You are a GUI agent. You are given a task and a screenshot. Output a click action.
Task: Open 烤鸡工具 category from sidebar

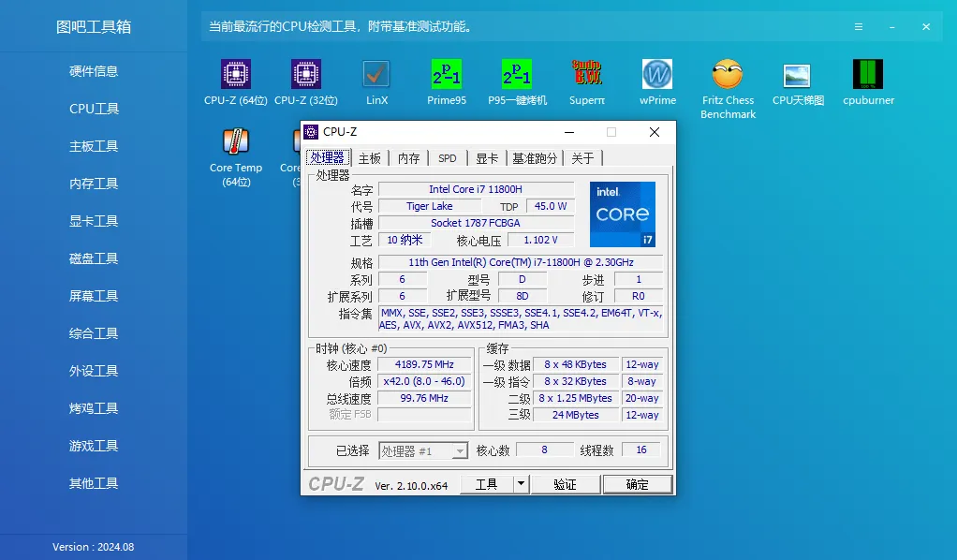tap(93, 408)
